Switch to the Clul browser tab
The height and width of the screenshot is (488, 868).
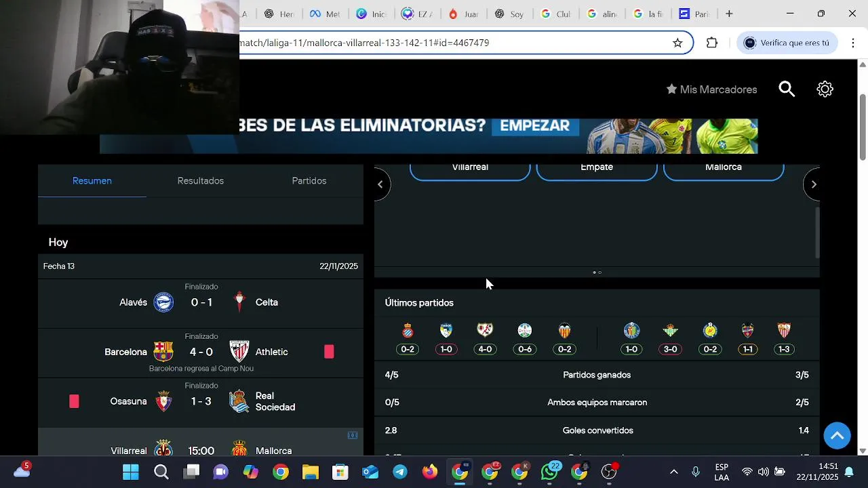tap(555, 14)
